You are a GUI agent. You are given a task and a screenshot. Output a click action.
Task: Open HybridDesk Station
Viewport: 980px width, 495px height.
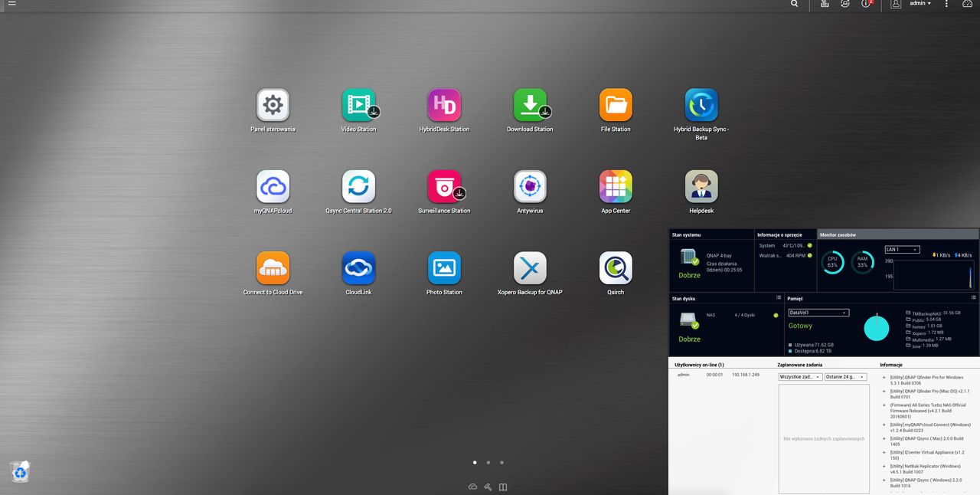point(444,105)
